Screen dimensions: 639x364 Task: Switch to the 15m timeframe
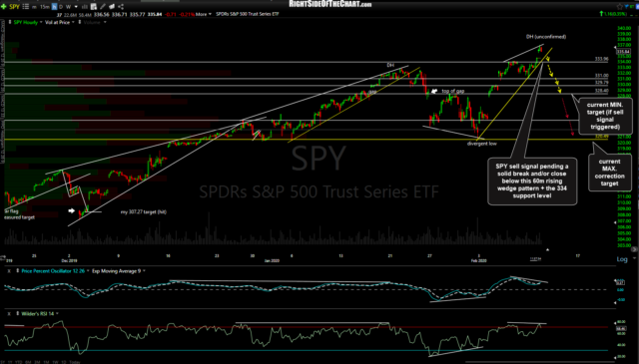[x=44, y=7]
